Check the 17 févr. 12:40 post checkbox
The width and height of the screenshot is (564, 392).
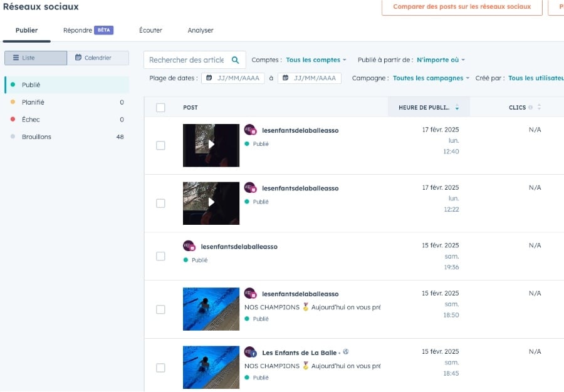click(x=160, y=145)
